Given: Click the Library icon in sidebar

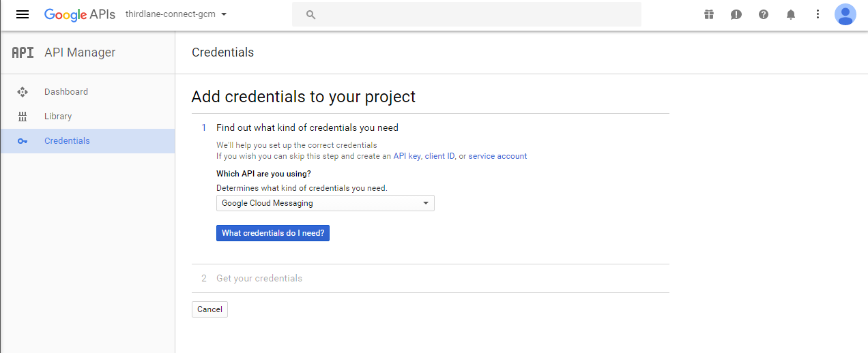Looking at the screenshot, I should tap(22, 117).
